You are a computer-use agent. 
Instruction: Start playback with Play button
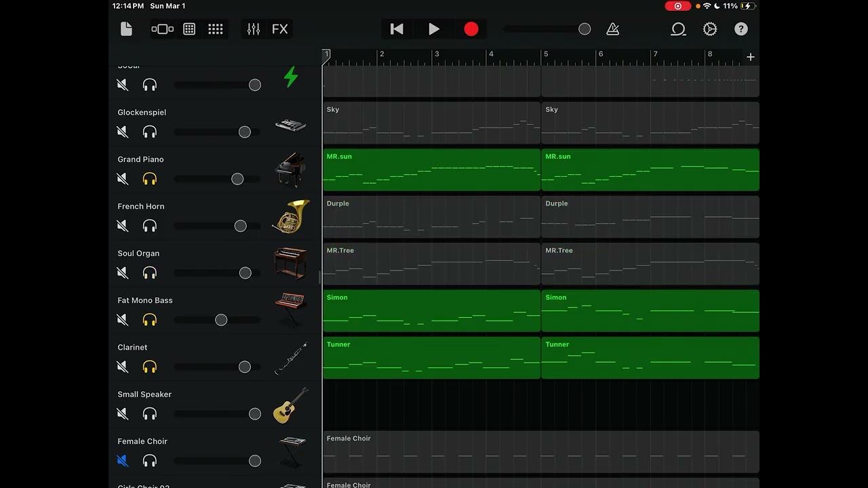coord(434,29)
